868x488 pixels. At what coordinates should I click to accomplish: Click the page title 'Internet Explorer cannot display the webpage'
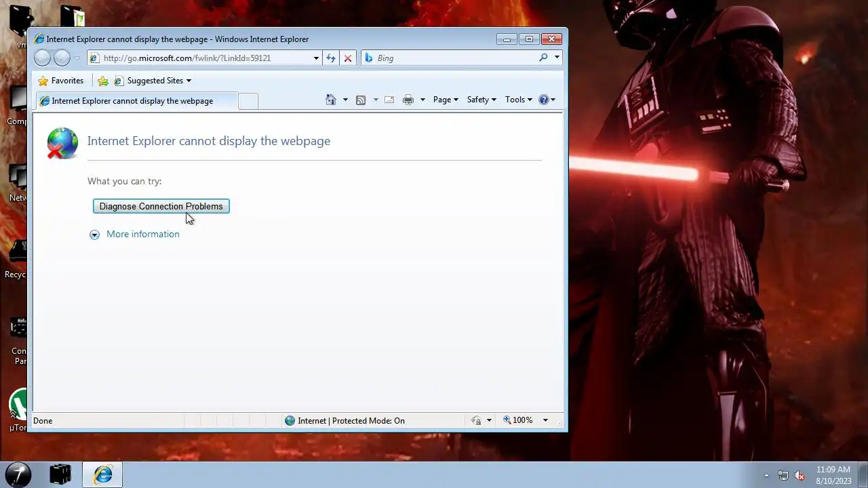(209, 141)
